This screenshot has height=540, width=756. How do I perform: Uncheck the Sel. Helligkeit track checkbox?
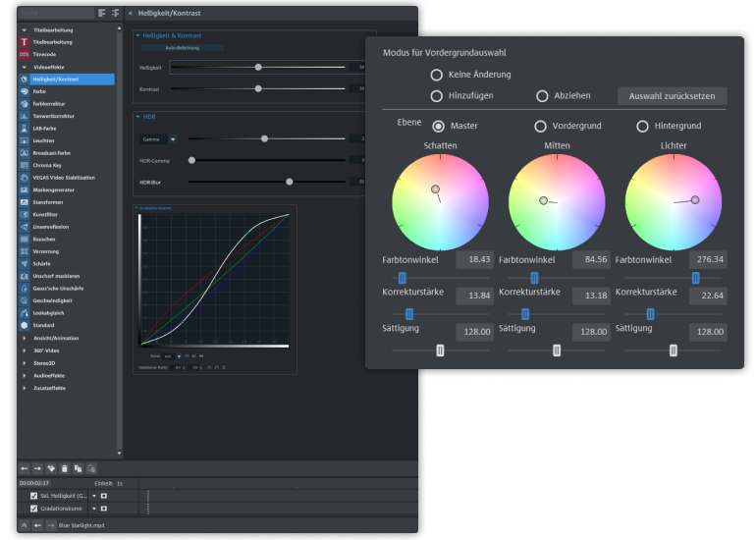[x=33, y=496]
